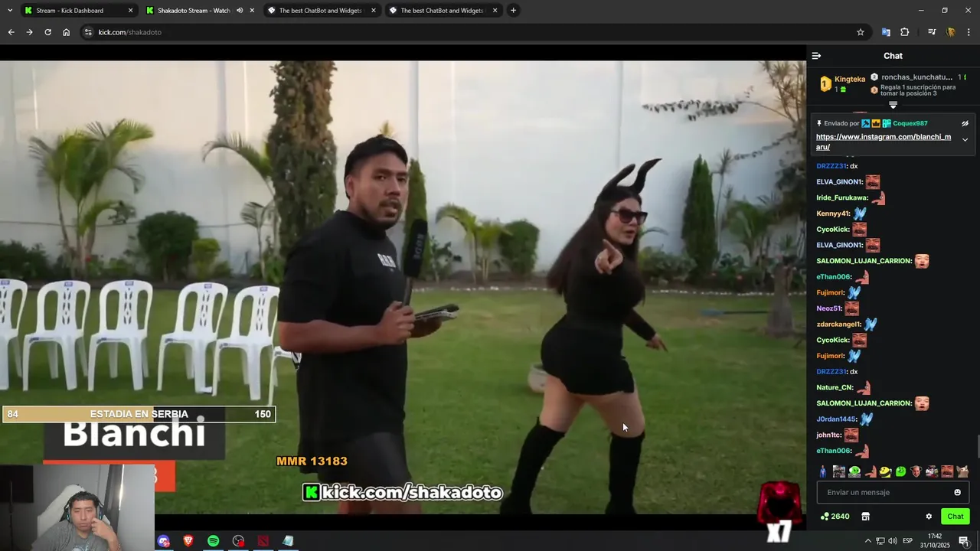Open Spotify from the taskbar

coord(213,541)
